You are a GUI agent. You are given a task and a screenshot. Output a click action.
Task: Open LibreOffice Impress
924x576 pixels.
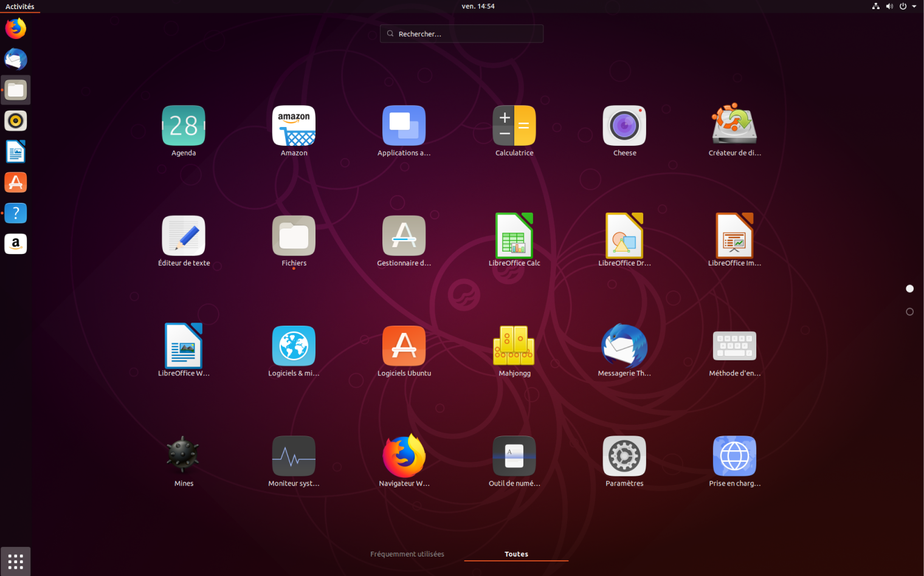[734, 236]
